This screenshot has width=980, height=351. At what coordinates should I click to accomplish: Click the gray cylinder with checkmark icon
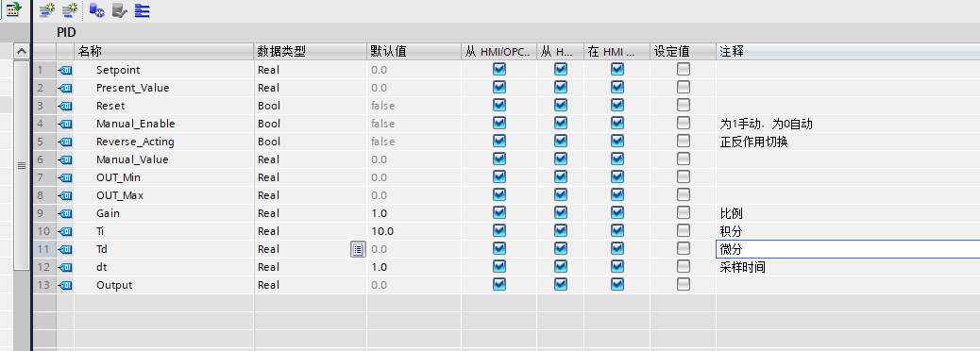119,10
